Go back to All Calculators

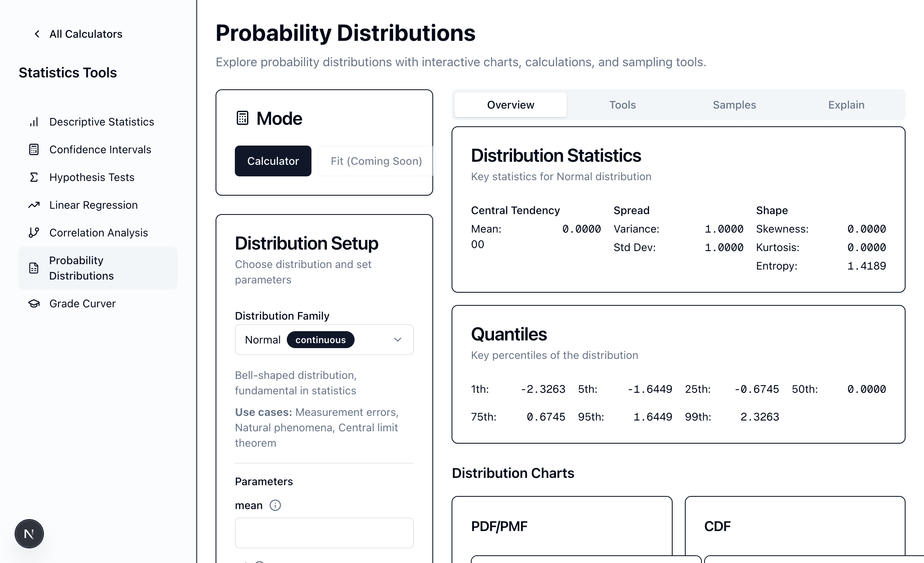(x=85, y=34)
